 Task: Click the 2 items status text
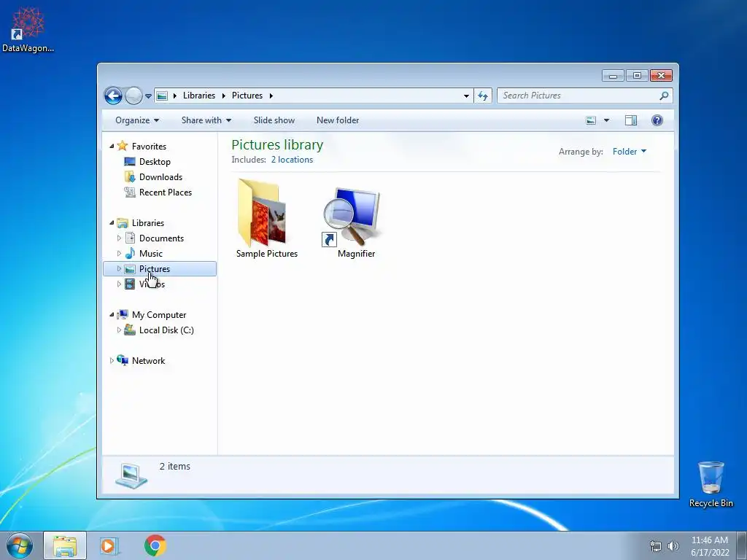175,467
